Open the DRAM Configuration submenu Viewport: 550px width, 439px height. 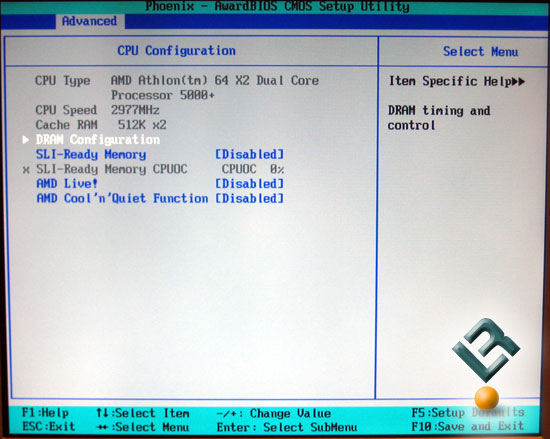coord(98,140)
